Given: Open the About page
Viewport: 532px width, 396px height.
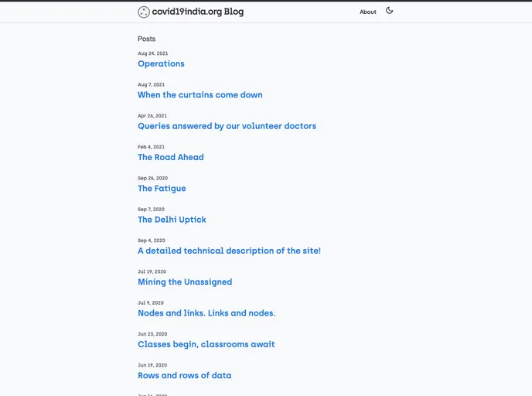Looking at the screenshot, I should point(367,12).
